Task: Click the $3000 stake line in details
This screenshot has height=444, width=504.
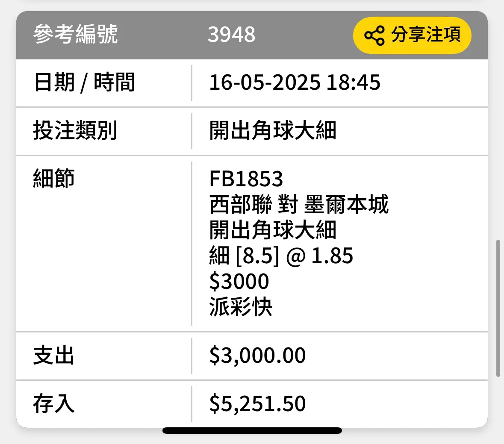Action: 239,282
